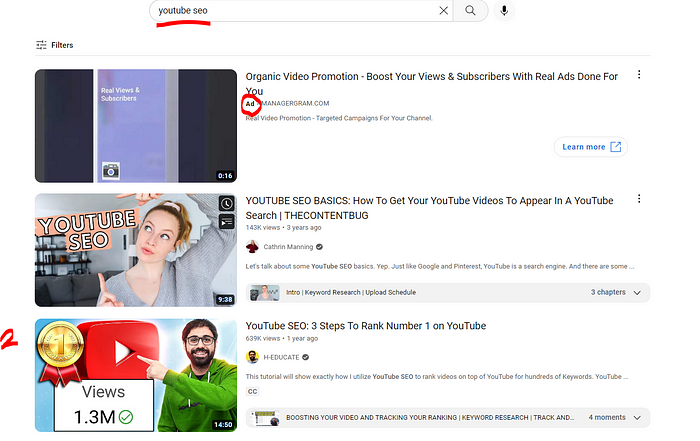The height and width of the screenshot is (441, 700).
Task: Open the Views 1.3M video thumbnail
Action: click(x=136, y=375)
